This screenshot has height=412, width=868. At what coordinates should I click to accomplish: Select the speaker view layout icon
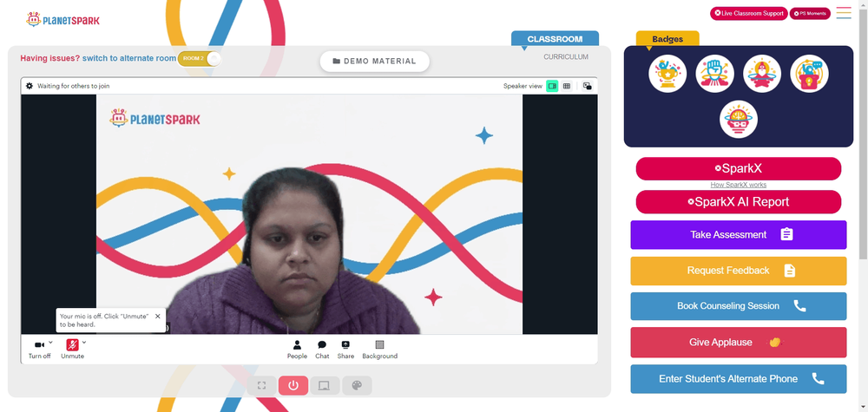click(x=552, y=86)
